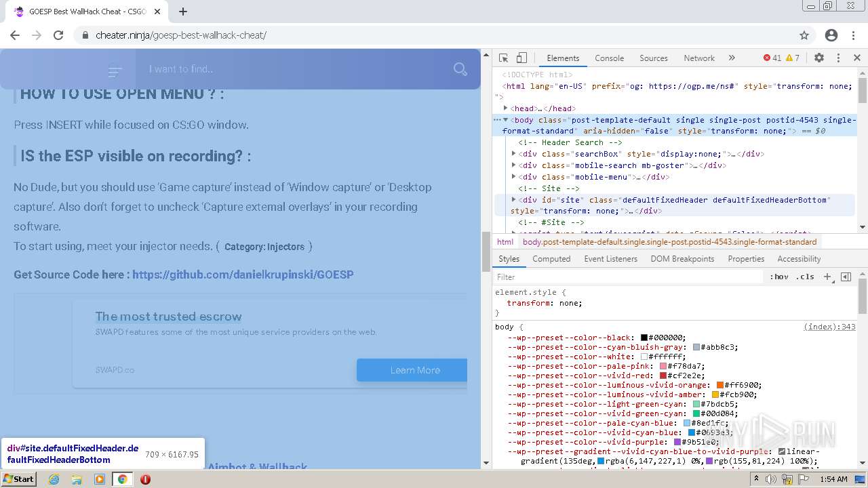Click the yellow 7 warnings counter
Viewport: 868px width, 488px height.
click(793, 58)
